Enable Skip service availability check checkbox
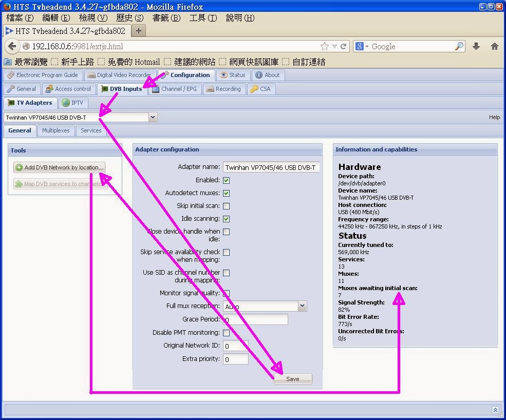 point(226,252)
